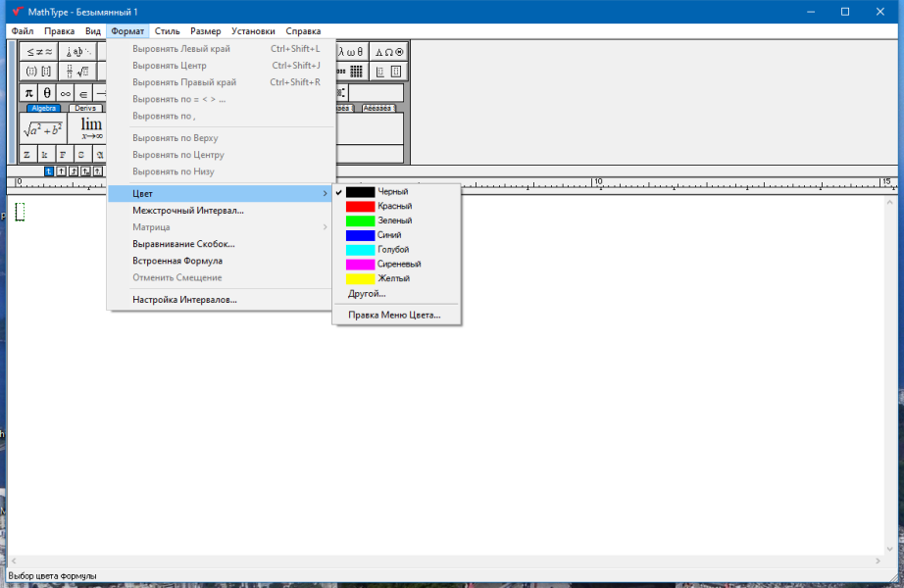Viewport: 904px width, 588px height.
Task: Click the horizontal scrollbar left arrow
Action: pyautogui.click(x=14, y=561)
